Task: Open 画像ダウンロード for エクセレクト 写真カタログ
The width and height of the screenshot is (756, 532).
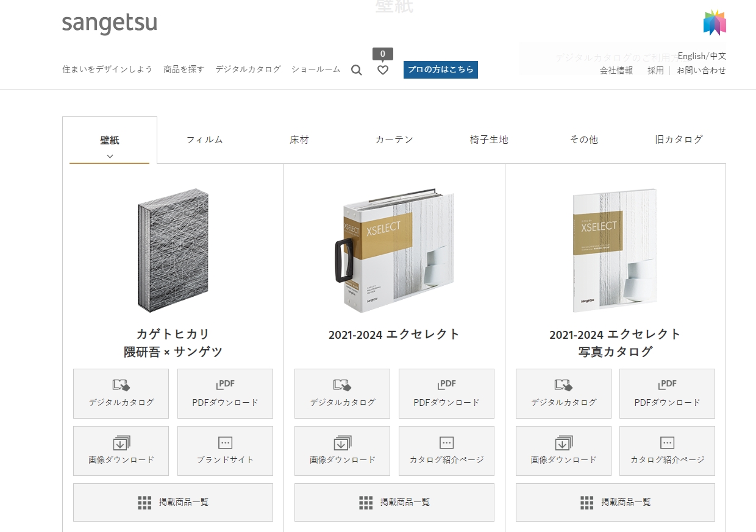Action: pyautogui.click(x=564, y=451)
